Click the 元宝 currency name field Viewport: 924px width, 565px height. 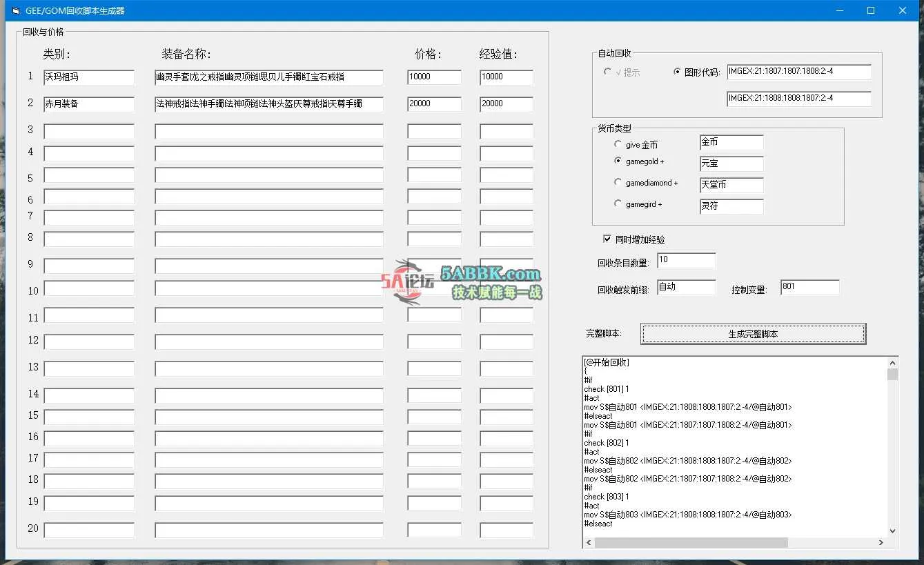coord(731,163)
